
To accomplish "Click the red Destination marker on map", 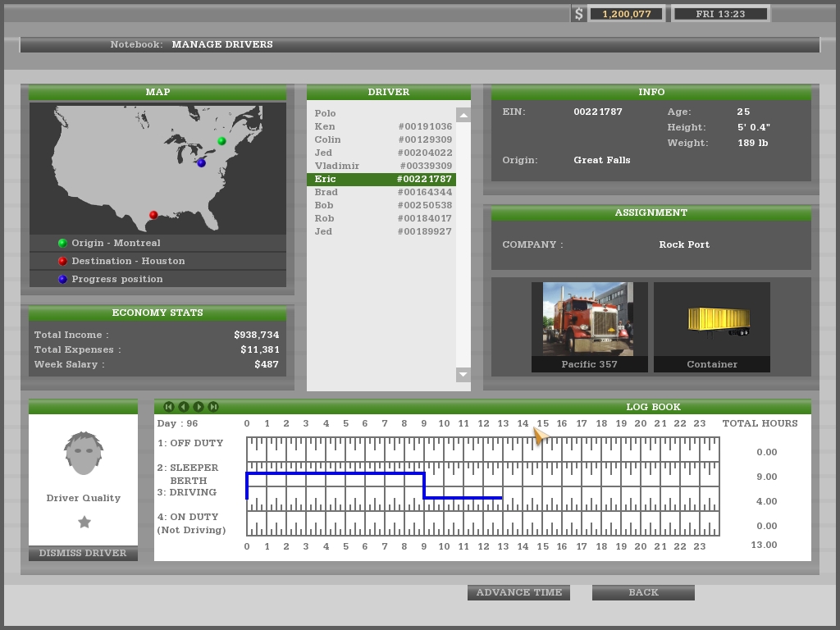I will tap(153, 215).
